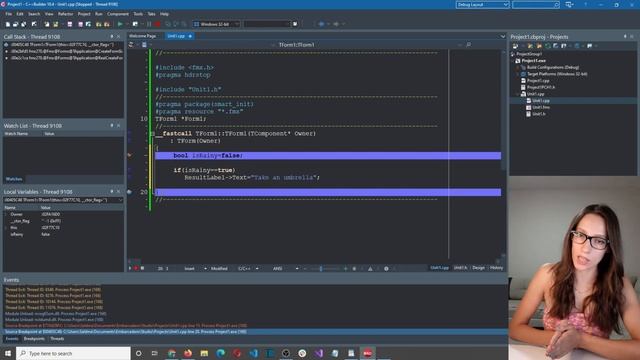Click the first icon in Projects panel toolbar
The width and height of the screenshot is (640, 360).
point(515,46)
